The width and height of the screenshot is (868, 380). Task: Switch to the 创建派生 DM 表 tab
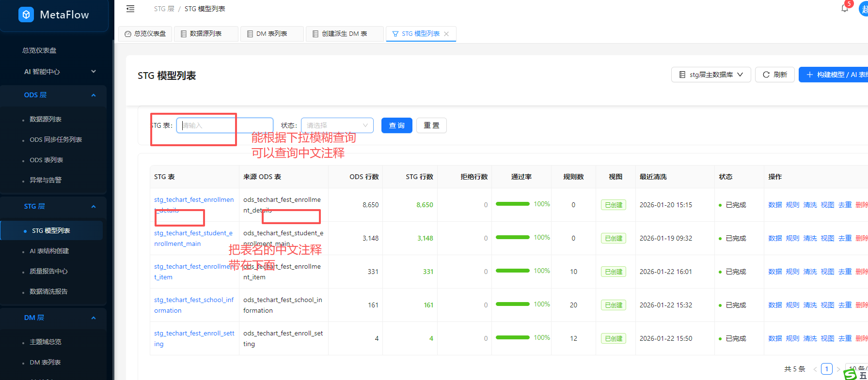(344, 34)
